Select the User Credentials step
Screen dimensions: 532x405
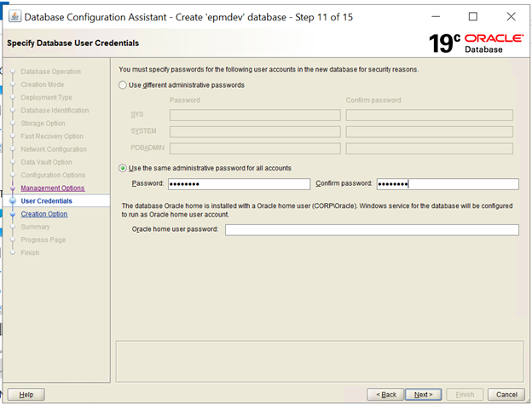pyautogui.click(x=47, y=201)
